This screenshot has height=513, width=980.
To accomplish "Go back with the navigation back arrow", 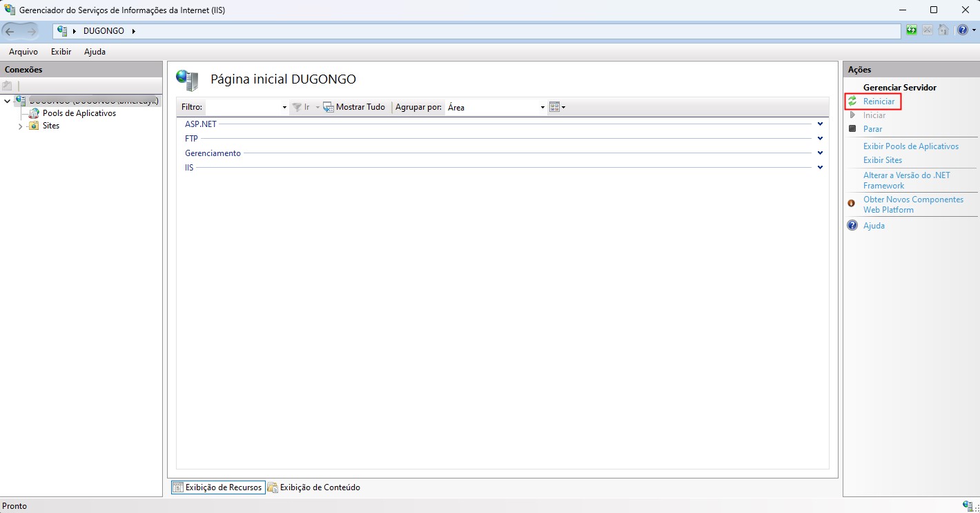I will coord(10,31).
